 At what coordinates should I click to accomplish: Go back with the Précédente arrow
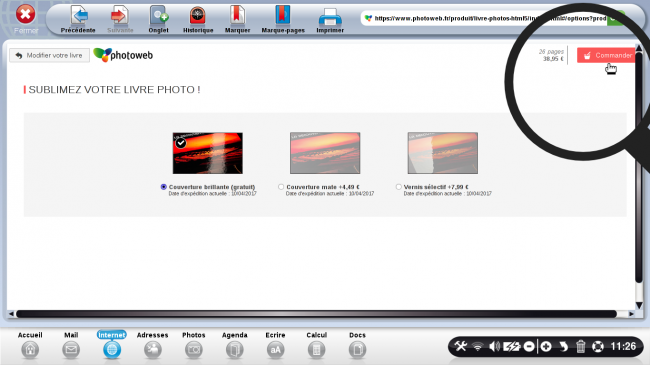pos(79,16)
